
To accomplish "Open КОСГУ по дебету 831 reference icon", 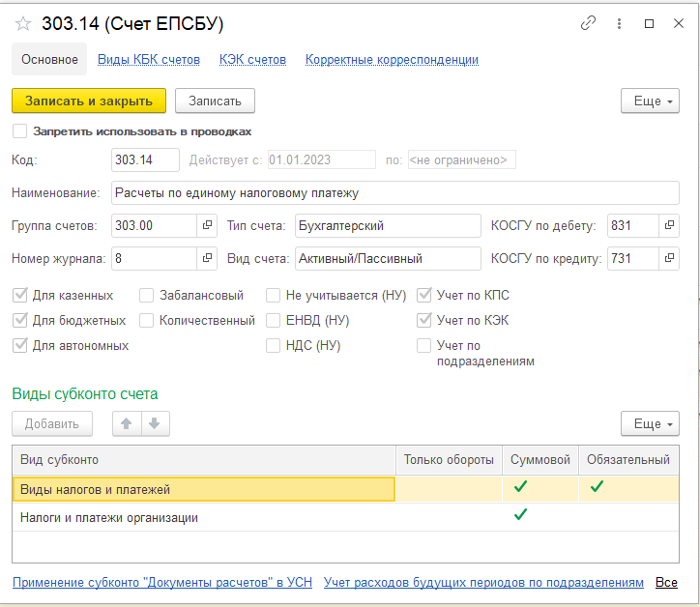I will (x=669, y=225).
